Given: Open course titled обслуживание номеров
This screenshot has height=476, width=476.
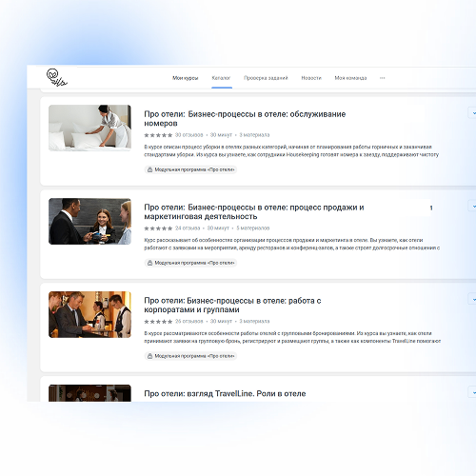Looking at the screenshot, I should 245,119.
